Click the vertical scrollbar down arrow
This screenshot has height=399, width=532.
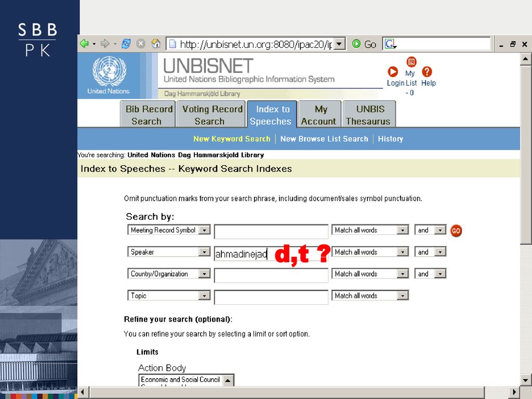[526, 380]
